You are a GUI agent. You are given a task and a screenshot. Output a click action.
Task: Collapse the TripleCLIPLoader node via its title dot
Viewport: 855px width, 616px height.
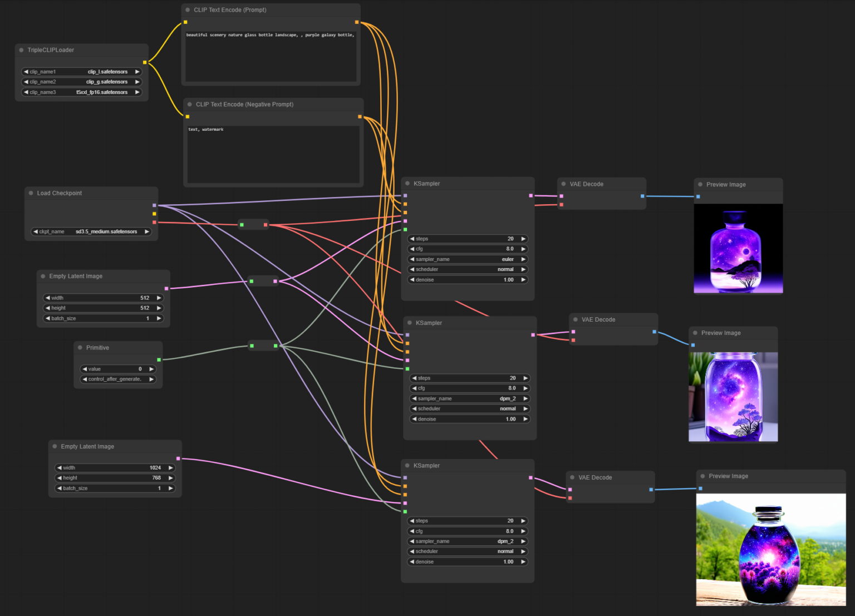click(x=21, y=50)
